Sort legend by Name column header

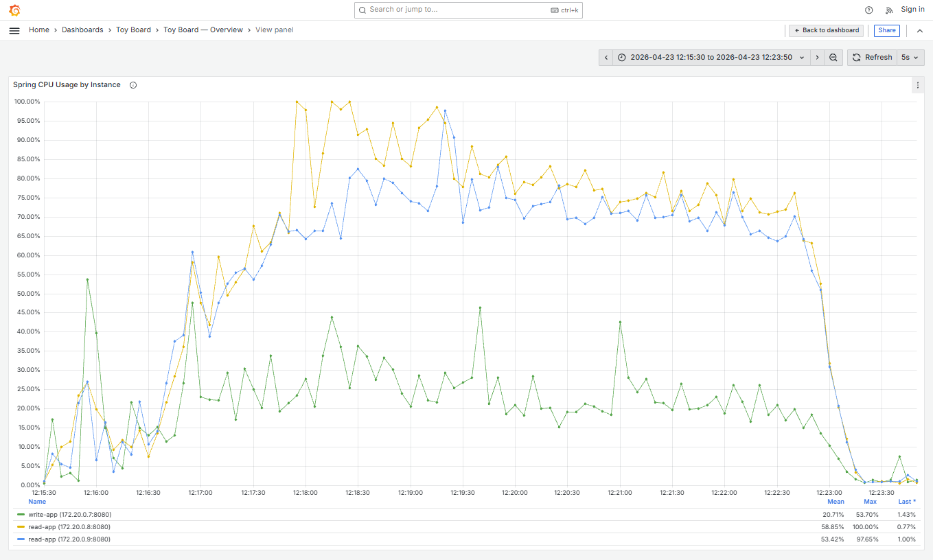[37, 502]
